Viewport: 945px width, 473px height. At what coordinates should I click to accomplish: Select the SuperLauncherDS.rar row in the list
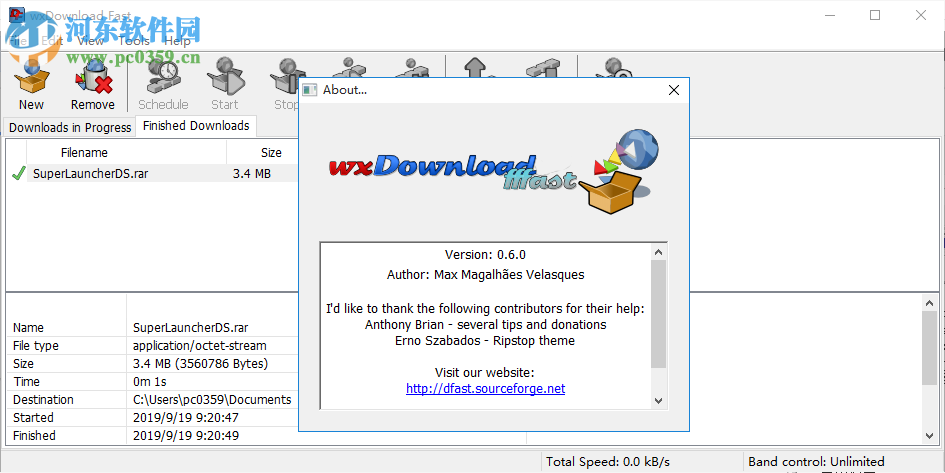tap(152, 174)
